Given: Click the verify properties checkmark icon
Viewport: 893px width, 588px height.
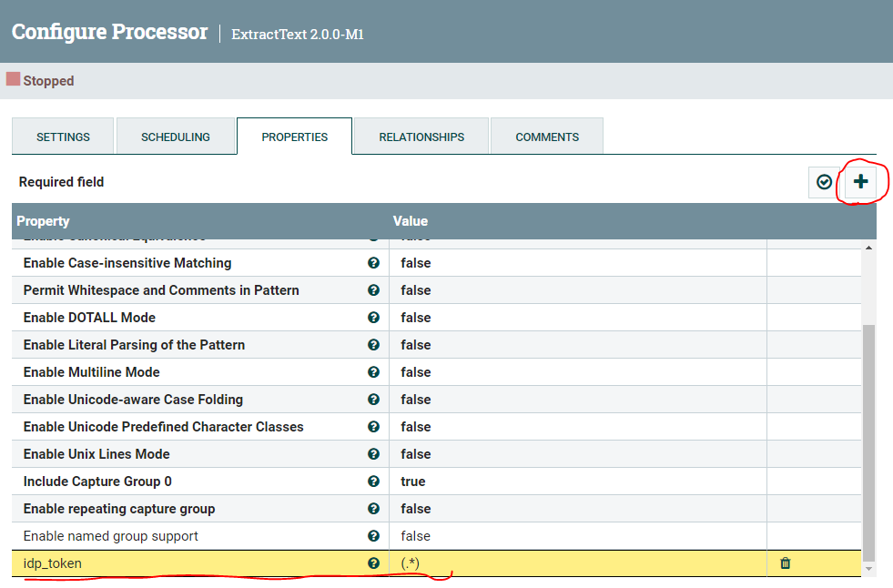Looking at the screenshot, I should (x=824, y=182).
